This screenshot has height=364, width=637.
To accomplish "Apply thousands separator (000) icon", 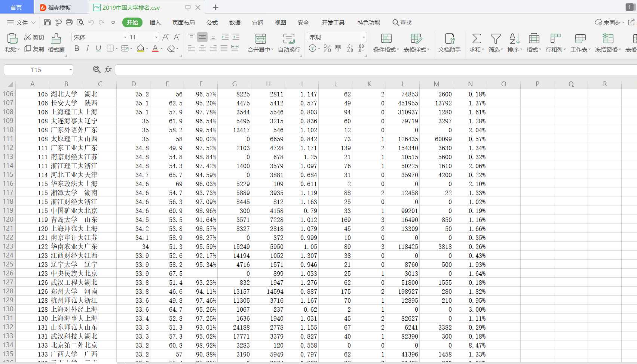I will point(338,48).
